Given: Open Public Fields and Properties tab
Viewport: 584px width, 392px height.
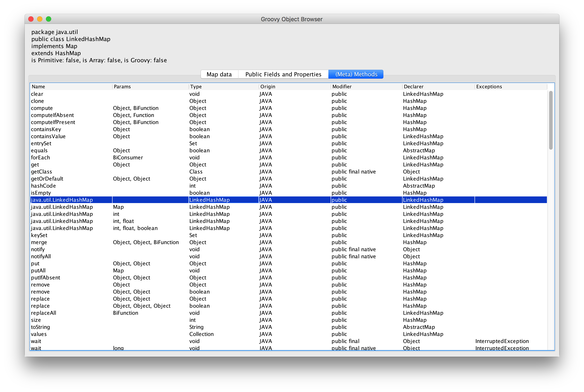Looking at the screenshot, I should click(283, 74).
